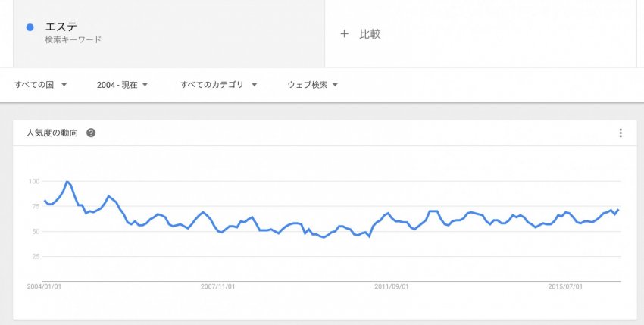644x325 pixels.
Task: Open the 2004 - 現在 date range dropdown
Action: coord(122,85)
